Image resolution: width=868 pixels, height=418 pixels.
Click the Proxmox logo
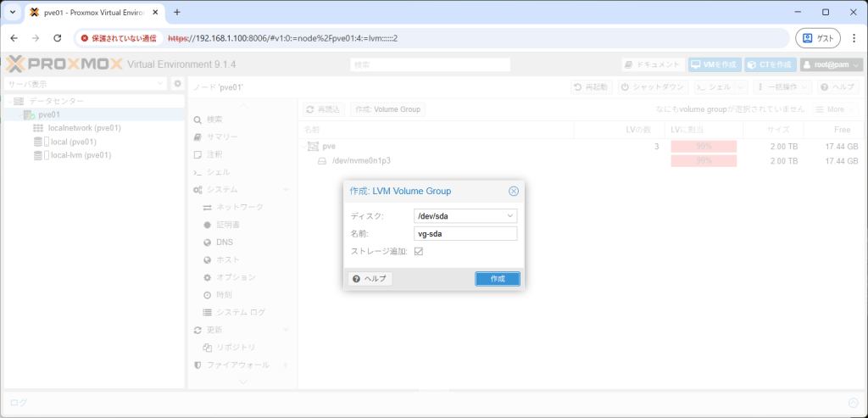(64, 64)
